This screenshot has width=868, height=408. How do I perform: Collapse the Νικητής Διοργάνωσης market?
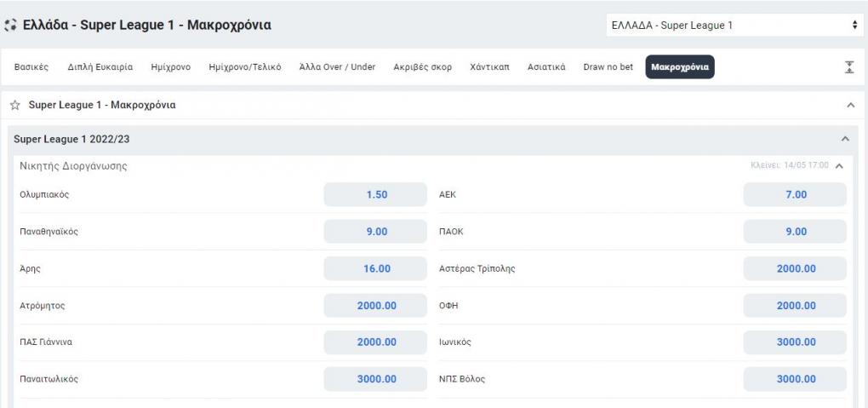pyautogui.click(x=840, y=166)
